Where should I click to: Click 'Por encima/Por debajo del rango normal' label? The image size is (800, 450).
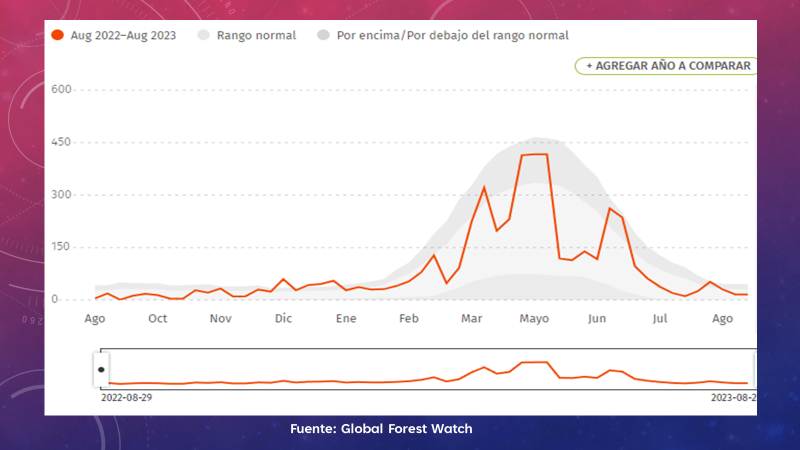[453, 35]
